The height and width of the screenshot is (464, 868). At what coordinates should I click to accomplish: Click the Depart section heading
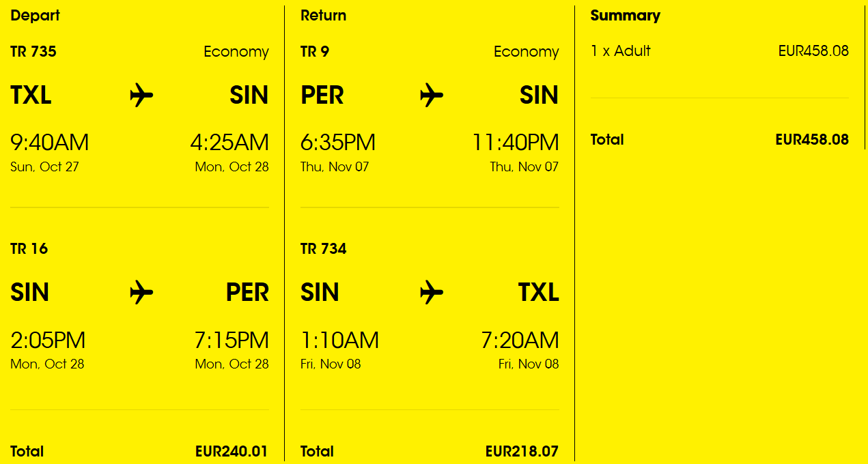coord(36,15)
